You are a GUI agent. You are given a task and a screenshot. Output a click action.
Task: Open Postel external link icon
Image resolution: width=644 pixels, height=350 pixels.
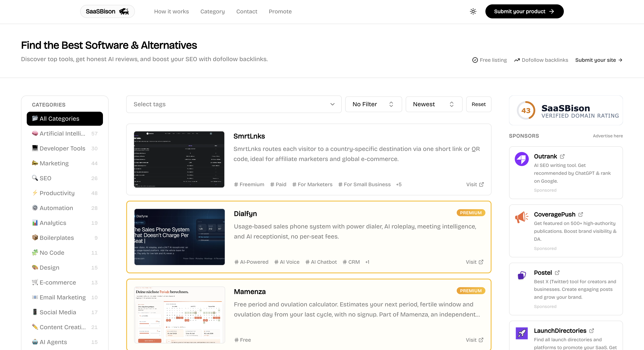click(557, 273)
